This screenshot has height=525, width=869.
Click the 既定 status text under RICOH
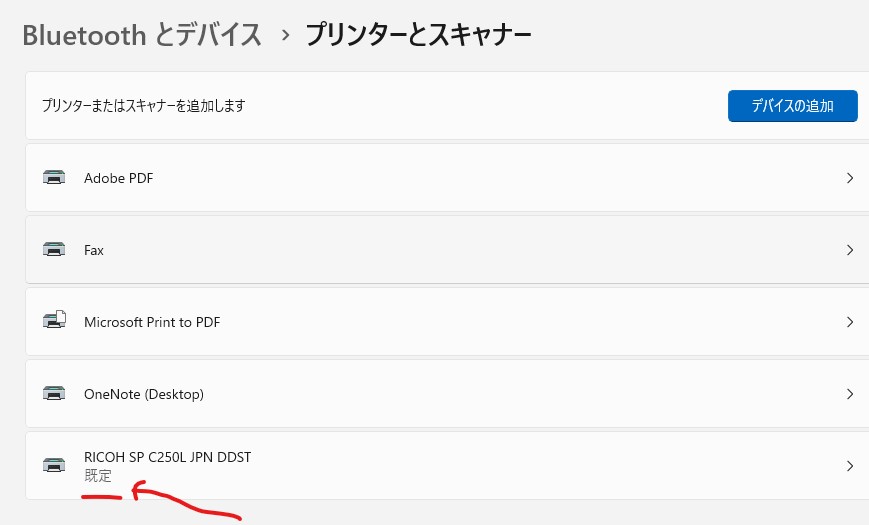[98, 476]
